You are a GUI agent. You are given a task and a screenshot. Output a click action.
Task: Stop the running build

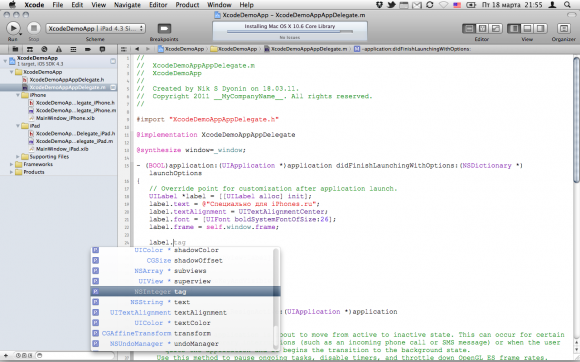click(x=34, y=28)
